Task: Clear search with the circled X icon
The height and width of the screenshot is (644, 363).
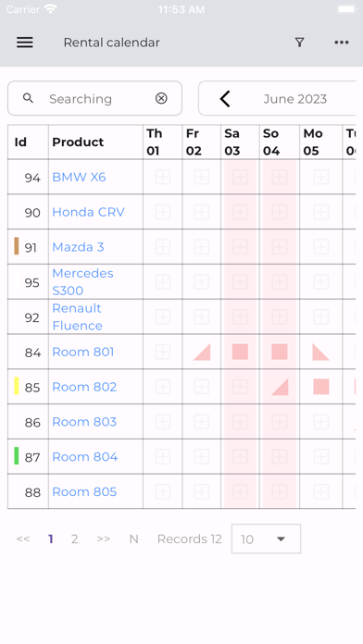Action: point(161,98)
